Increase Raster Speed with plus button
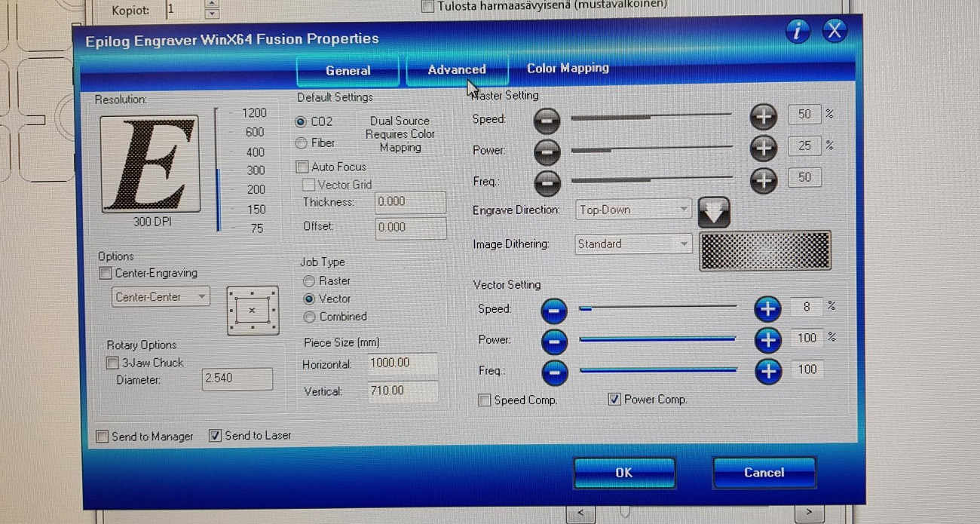The height and width of the screenshot is (524, 980). pyautogui.click(x=763, y=117)
